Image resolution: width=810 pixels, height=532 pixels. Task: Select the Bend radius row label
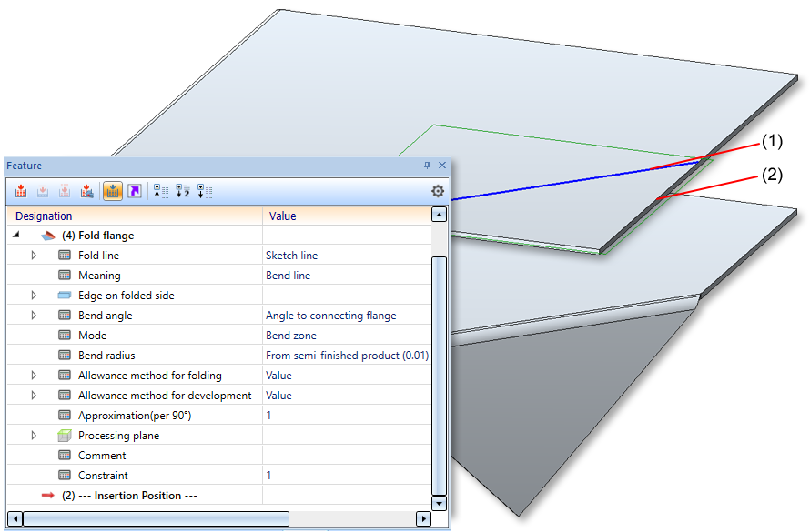106,356
